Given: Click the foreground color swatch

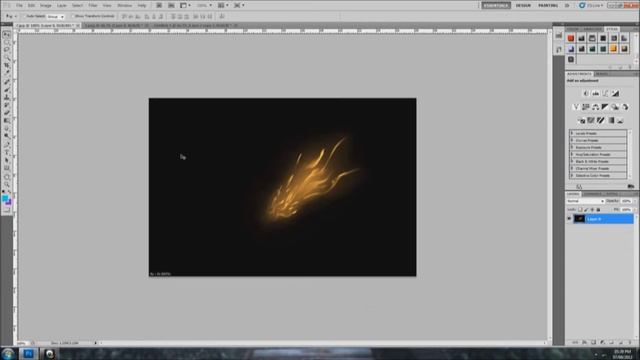Looking at the screenshot, I should [5, 198].
